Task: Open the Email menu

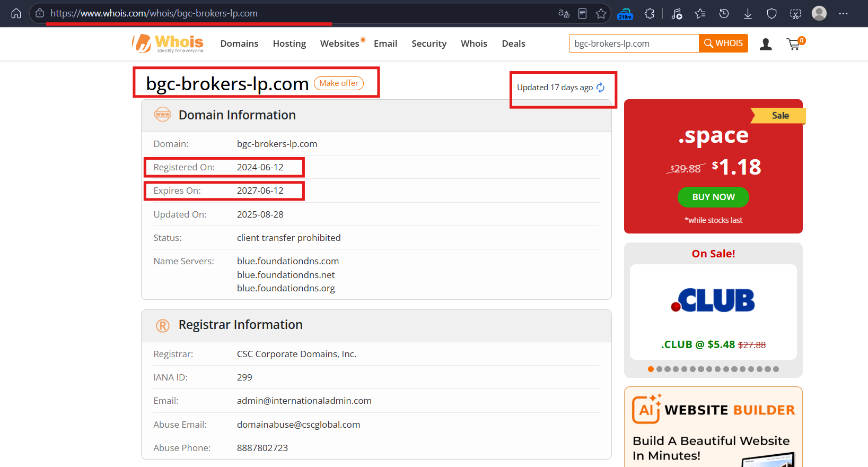Action: pyautogui.click(x=385, y=44)
